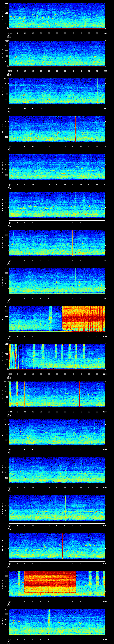
Task: Click the 0:09:00 time axis label
Action: [x=9, y=336]
